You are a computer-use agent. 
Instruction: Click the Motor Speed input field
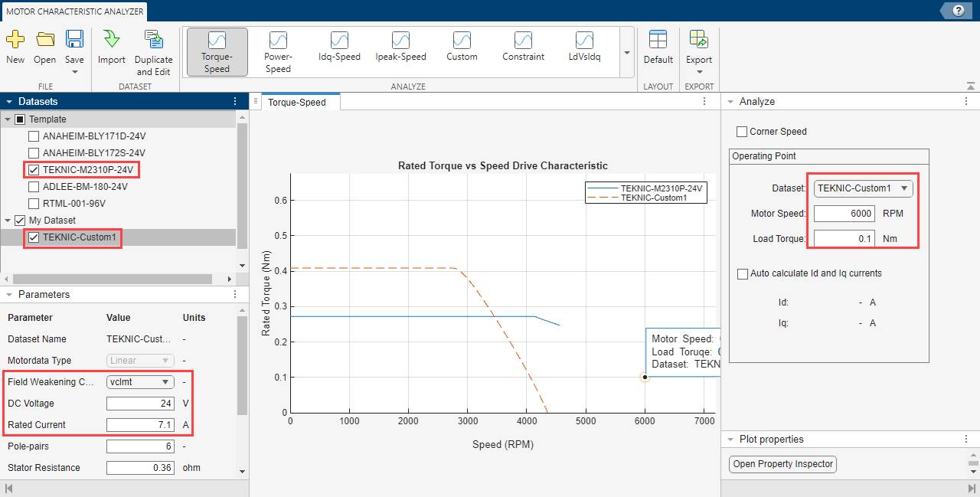pos(844,214)
